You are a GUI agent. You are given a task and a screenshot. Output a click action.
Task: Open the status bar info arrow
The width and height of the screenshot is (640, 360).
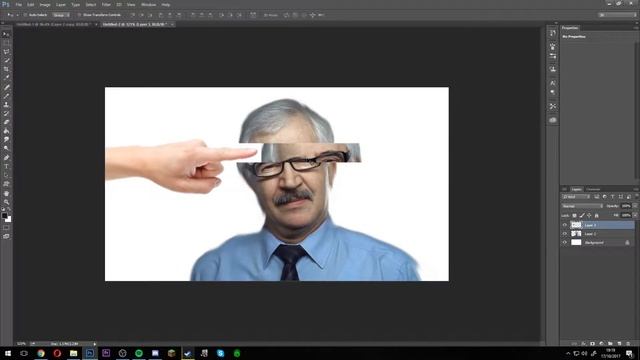(95, 344)
